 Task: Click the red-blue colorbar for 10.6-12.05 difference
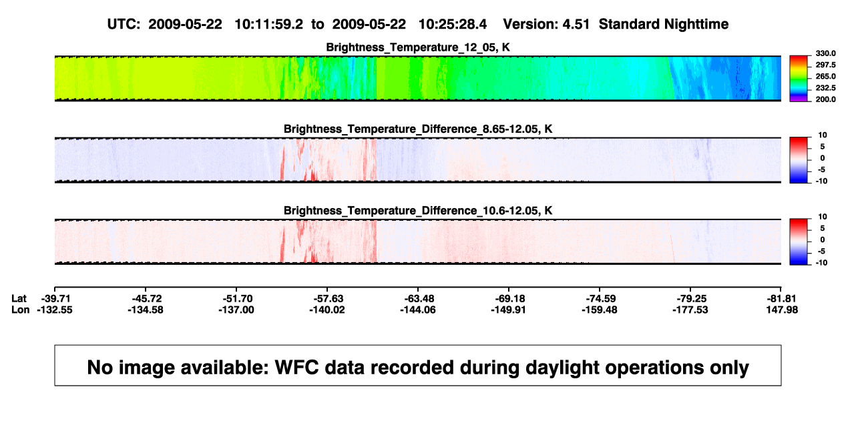pos(799,242)
